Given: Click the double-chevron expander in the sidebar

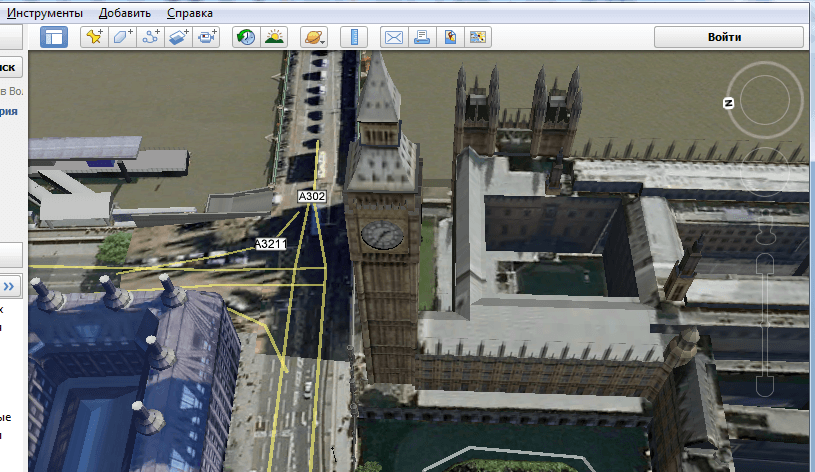Looking at the screenshot, I should [x=10, y=286].
